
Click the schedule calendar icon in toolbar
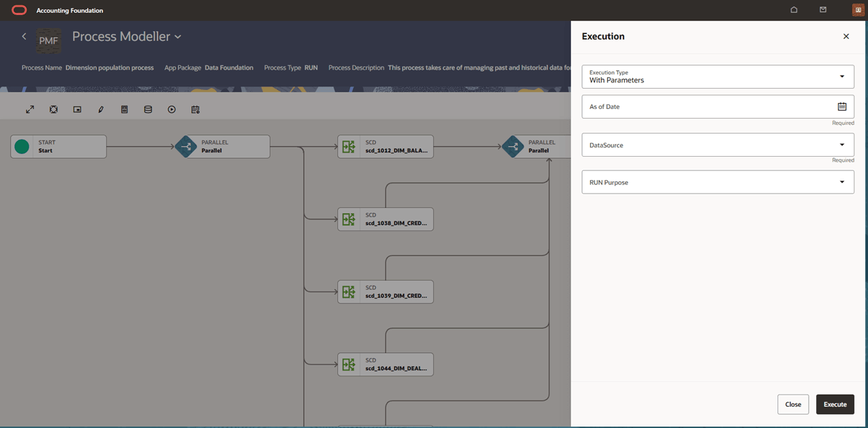(196, 109)
